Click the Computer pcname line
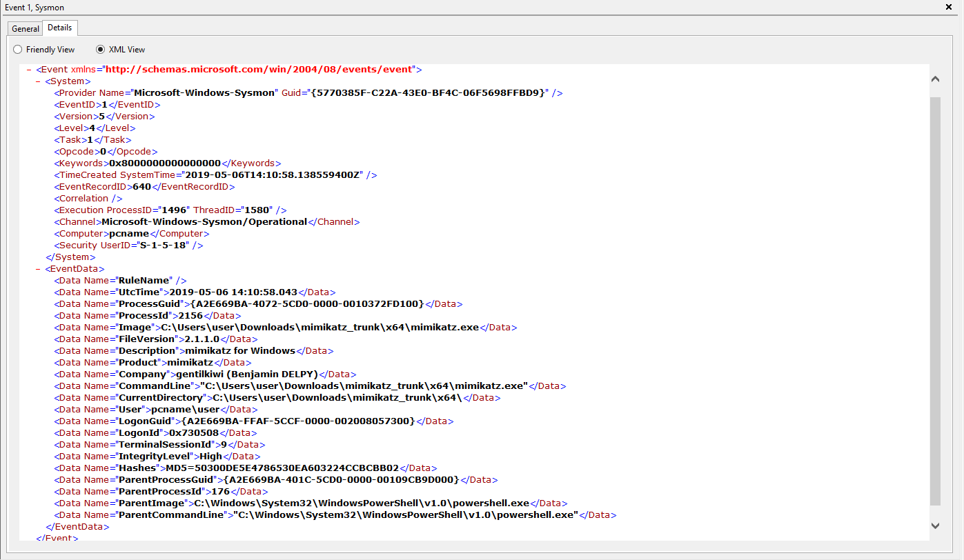The width and height of the screenshot is (964, 560). tap(131, 234)
